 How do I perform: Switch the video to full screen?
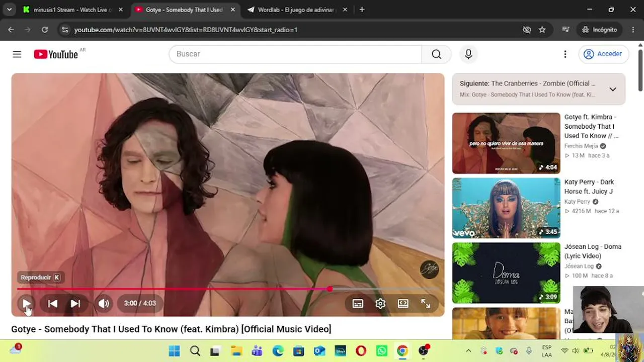pyautogui.click(x=426, y=303)
